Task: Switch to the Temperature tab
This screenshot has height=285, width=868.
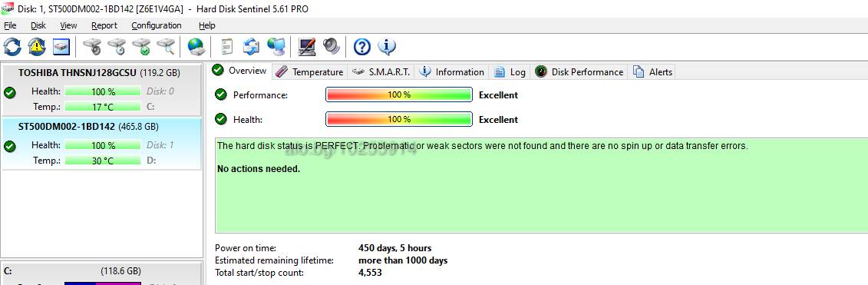Action: (310, 72)
